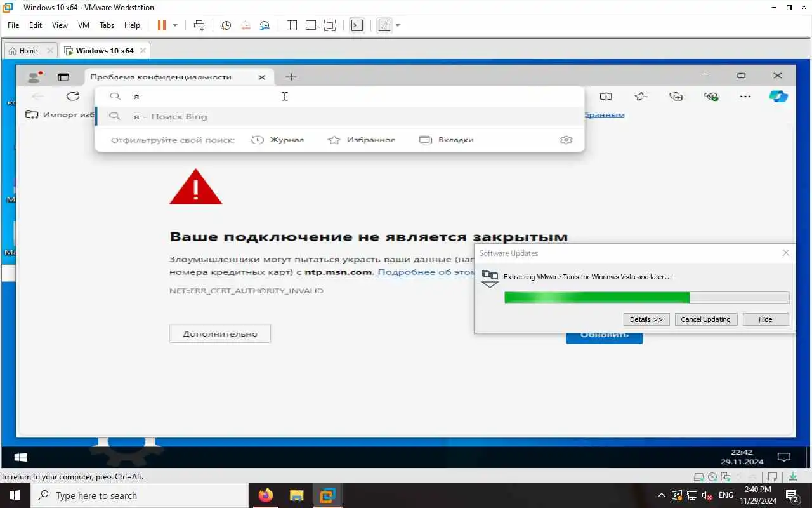Toggle the VMware library sidebar
Image resolution: width=812 pixels, height=508 pixels.
pyautogui.click(x=292, y=25)
